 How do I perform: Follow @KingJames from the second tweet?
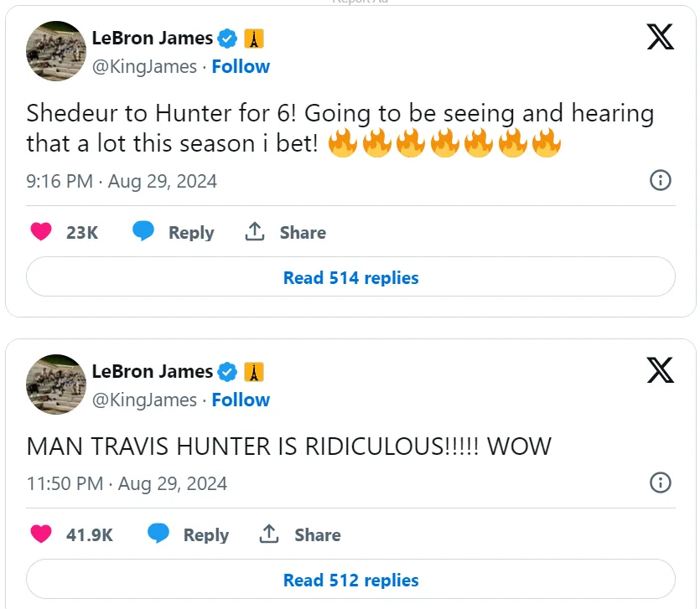click(241, 400)
